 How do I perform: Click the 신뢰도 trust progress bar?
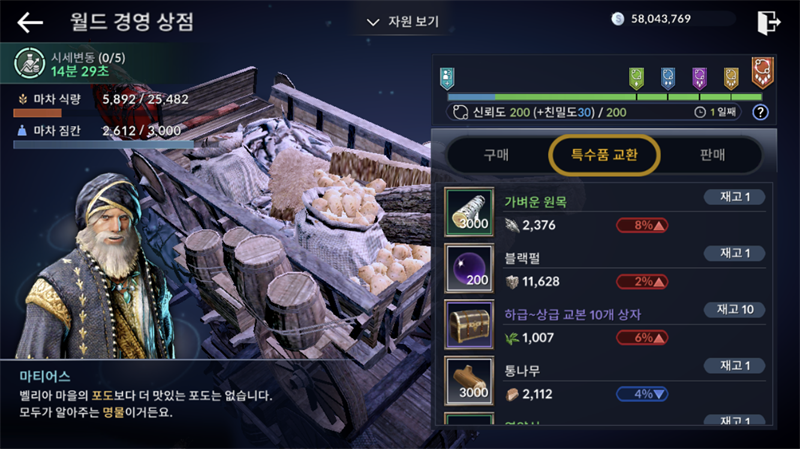pos(605,96)
